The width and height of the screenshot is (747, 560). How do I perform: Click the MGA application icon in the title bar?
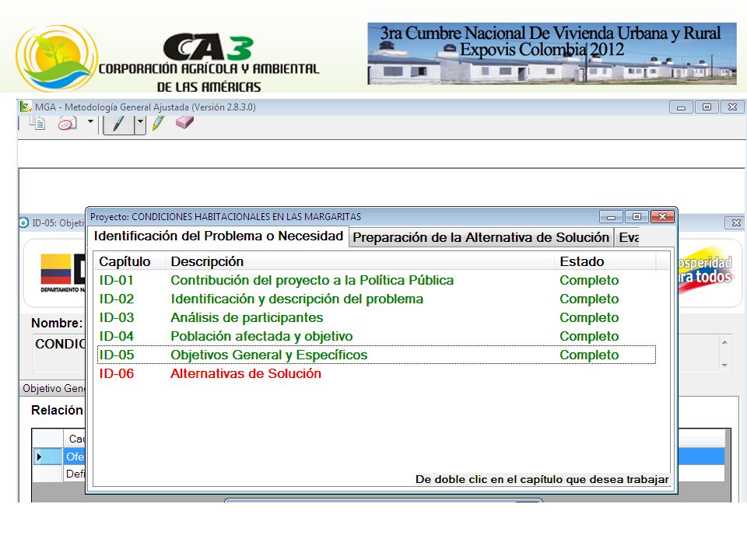point(26,107)
